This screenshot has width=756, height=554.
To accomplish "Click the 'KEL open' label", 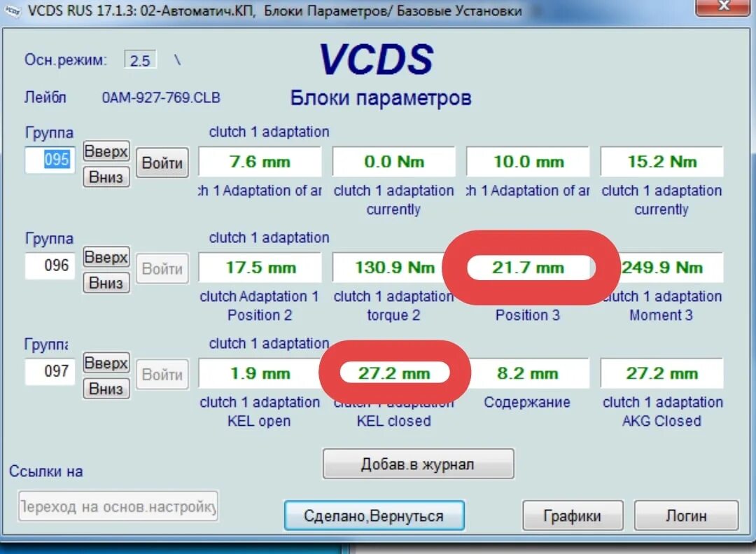I will pyautogui.click(x=259, y=422).
